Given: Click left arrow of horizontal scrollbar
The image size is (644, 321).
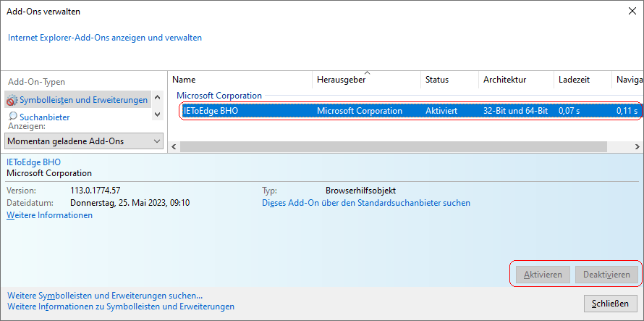Looking at the screenshot, I should (x=174, y=146).
